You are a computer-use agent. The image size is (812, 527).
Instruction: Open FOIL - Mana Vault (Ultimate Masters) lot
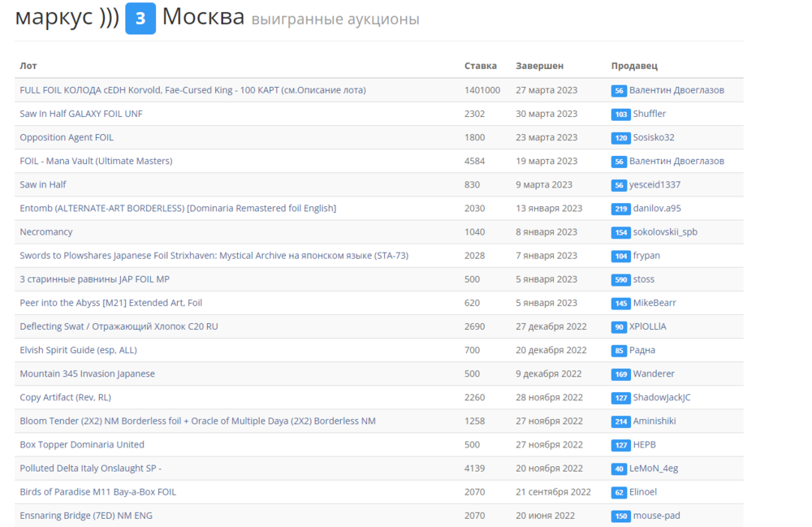click(96, 161)
